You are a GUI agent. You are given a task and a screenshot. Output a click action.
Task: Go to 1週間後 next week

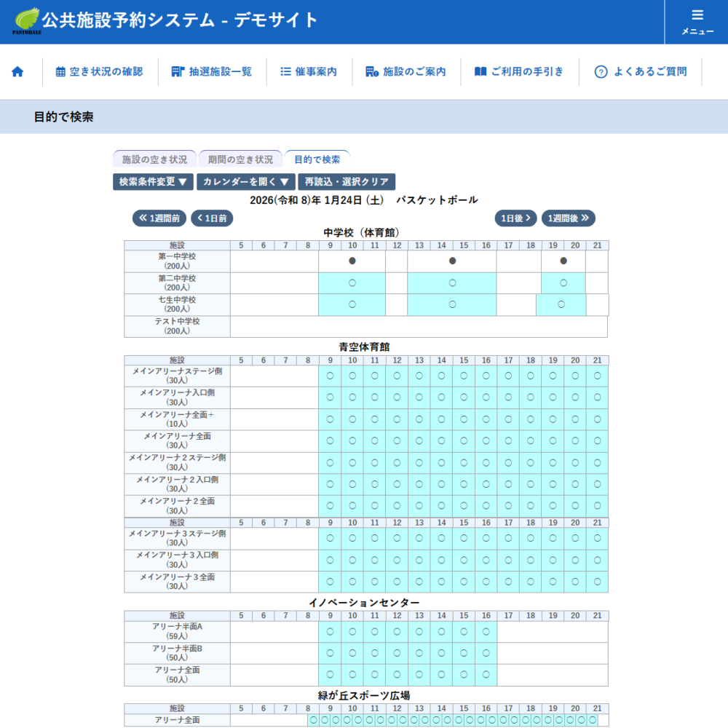[568, 218]
